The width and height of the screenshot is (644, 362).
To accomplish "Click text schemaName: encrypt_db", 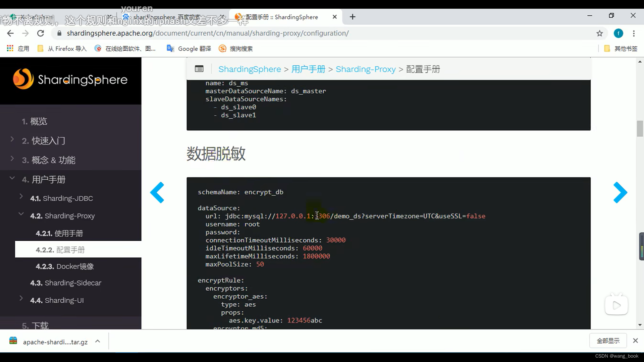I will click(x=240, y=192).
